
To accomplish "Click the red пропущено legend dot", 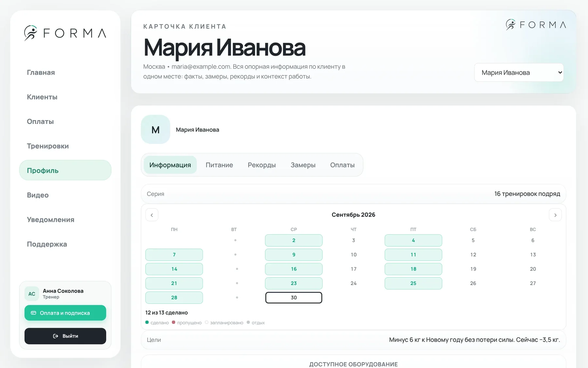I will click(173, 322).
